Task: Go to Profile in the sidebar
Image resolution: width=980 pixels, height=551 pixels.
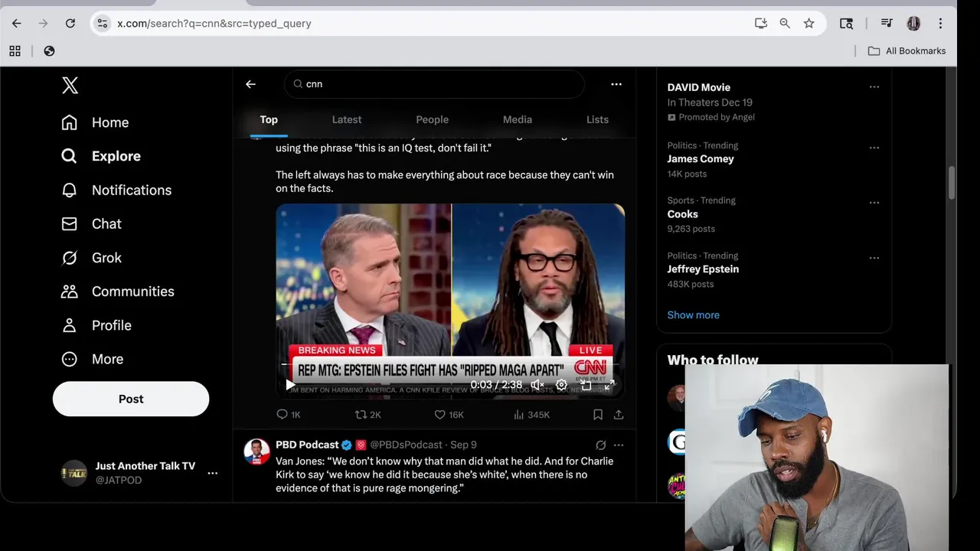Action: click(x=96, y=325)
